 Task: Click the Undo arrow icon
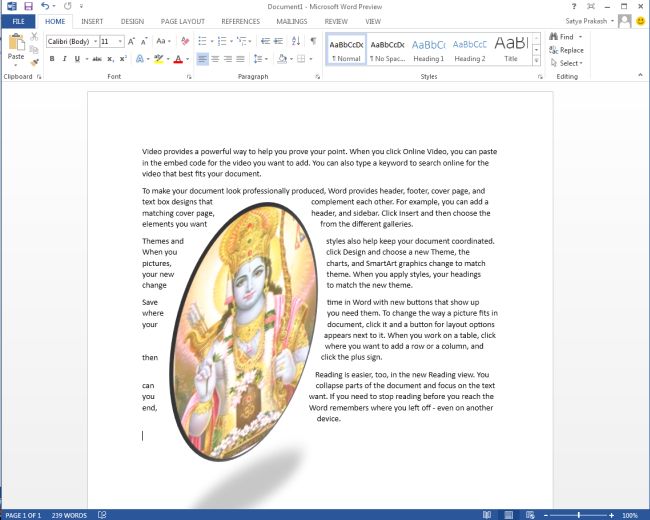coord(45,6)
